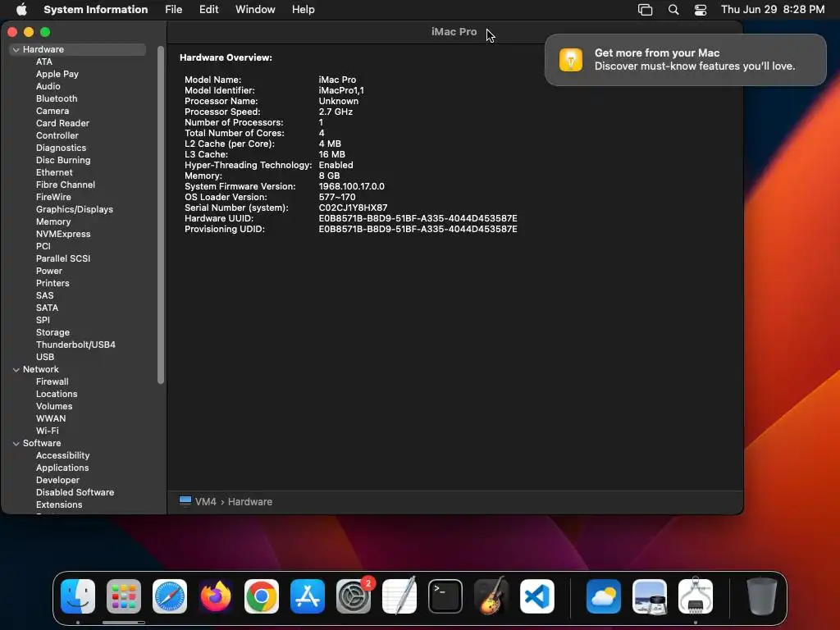Viewport: 840px width, 630px height.
Task: Select Audio under Hardware
Action: (48, 86)
